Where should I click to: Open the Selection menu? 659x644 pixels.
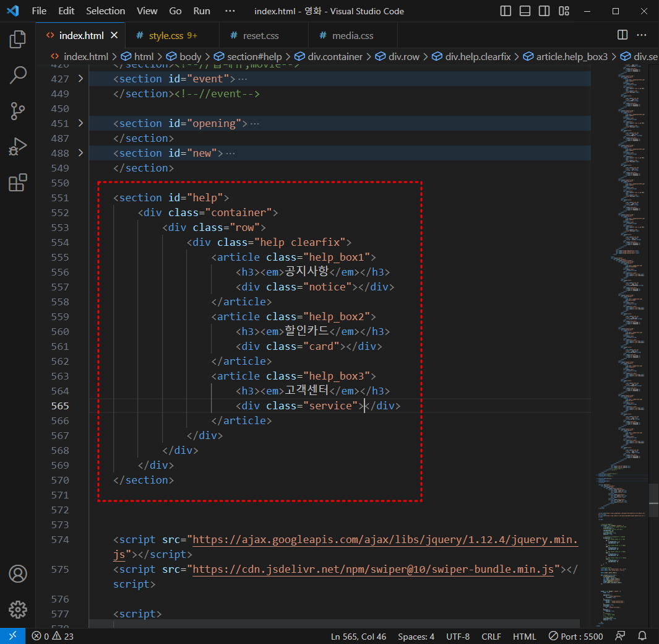coord(105,11)
